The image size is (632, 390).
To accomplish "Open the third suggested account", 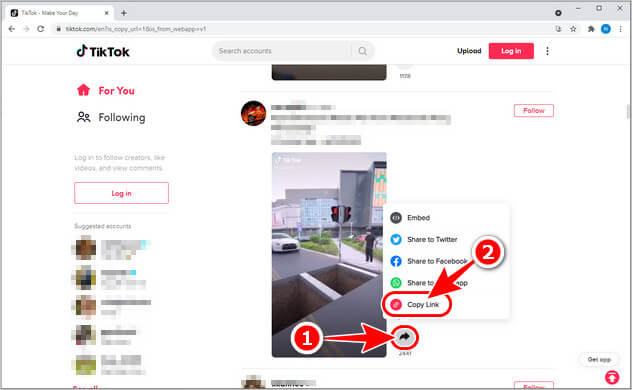I will pos(113,306).
